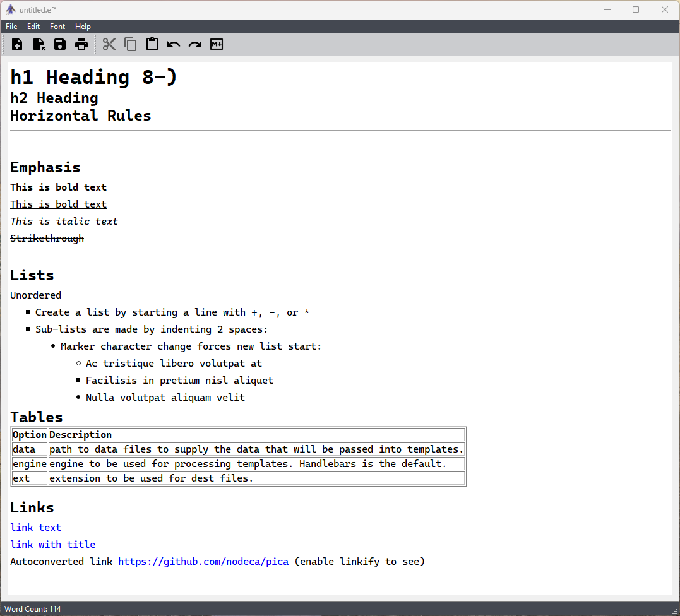Open the File menu
The image size is (680, 616).
click(11, 27)
